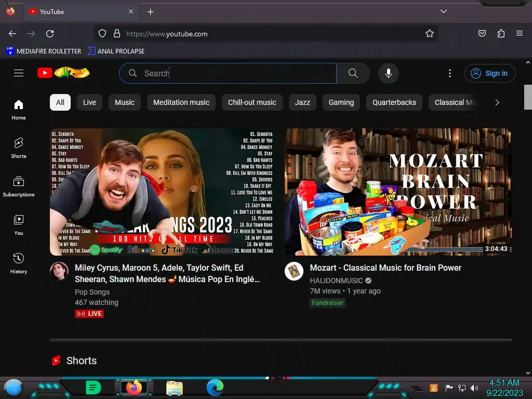Screen dimensions: 532x399
Task: Click the Sign in button
Action: 489,73
